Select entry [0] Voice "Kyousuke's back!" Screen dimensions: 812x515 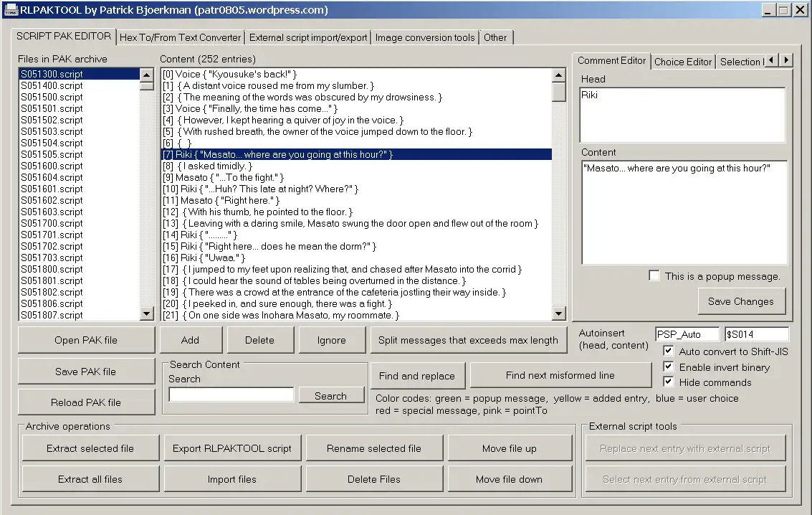pos(356,74)
